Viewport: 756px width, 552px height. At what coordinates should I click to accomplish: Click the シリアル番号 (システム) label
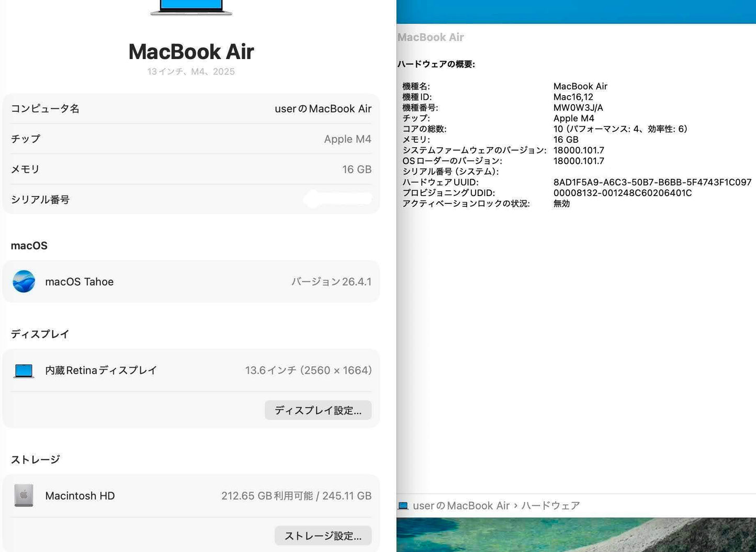click(x=450, y=171)
